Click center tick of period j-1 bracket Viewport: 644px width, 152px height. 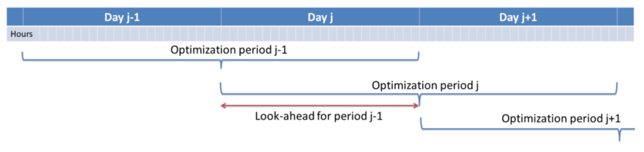click(x=221, y=65)
